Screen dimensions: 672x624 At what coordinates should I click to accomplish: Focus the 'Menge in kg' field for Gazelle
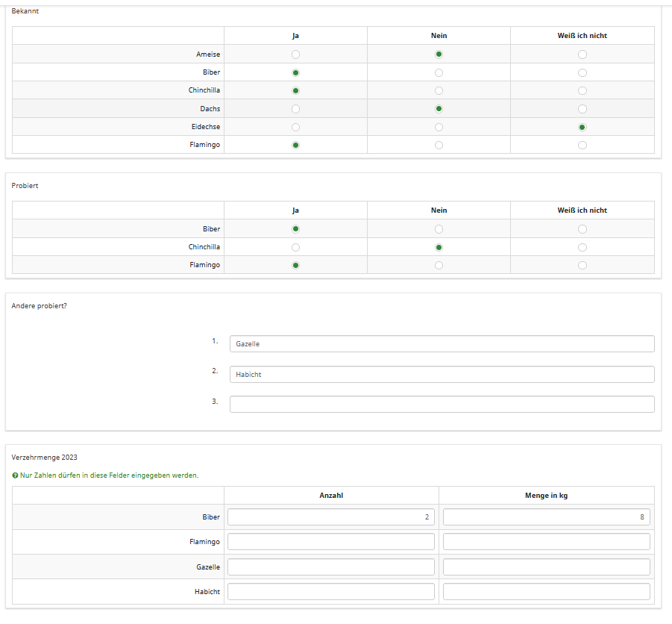[x=546, y=567]
